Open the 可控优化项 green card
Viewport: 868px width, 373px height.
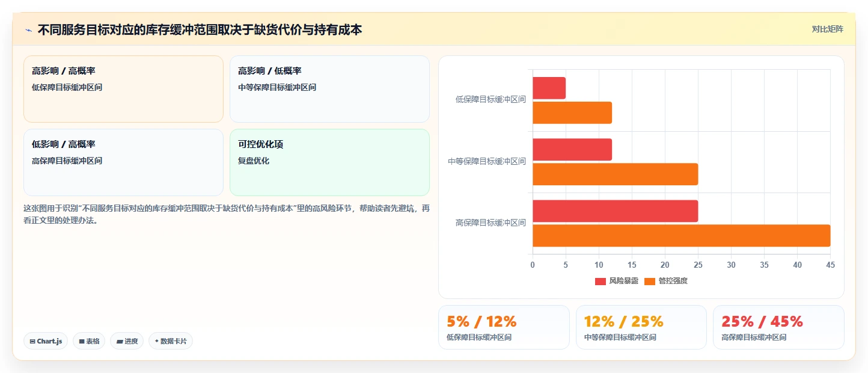pos(329,162)
